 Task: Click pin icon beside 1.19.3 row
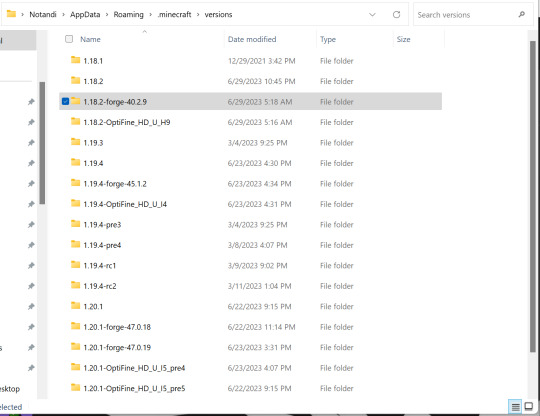(x=31, y=143)
